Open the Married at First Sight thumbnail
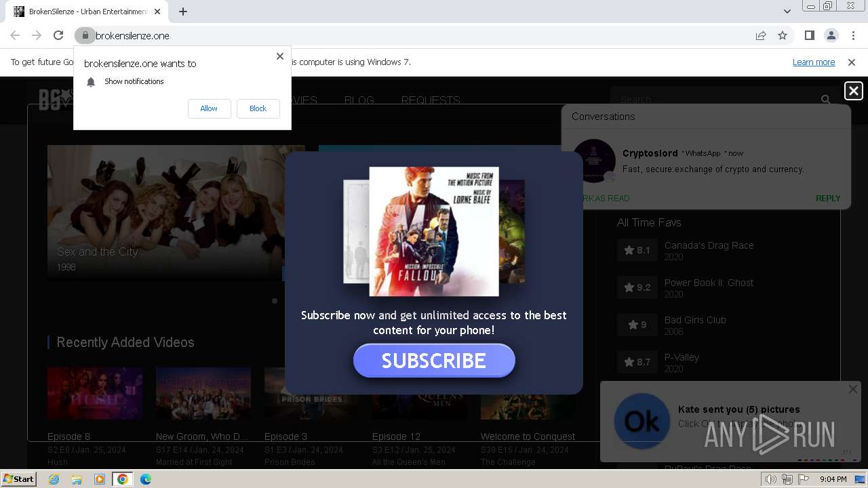868x488 pixels. coord(203,394)
